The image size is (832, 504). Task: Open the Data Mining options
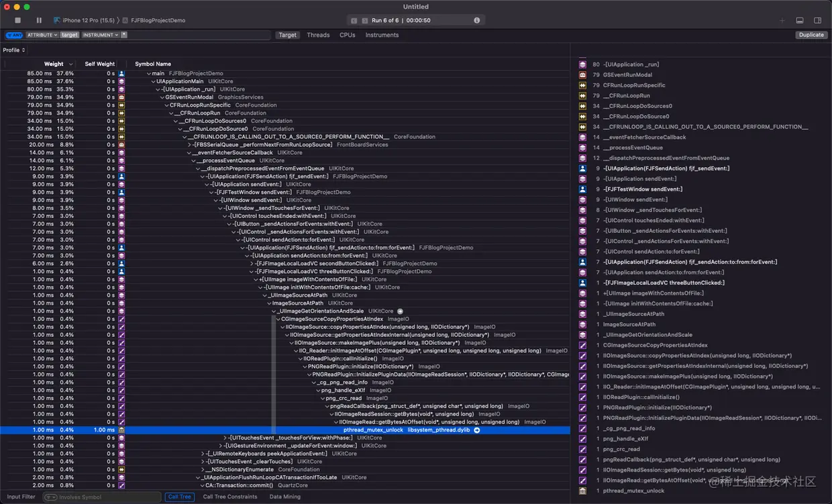click(285, 497)
